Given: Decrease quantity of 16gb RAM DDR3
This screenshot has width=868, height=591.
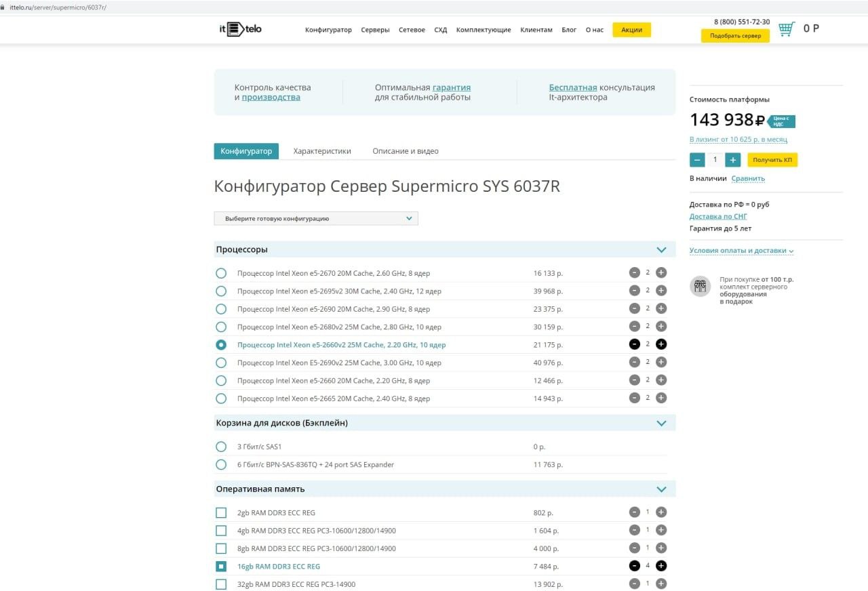Looking at the screenshot, I should (635, 566).
